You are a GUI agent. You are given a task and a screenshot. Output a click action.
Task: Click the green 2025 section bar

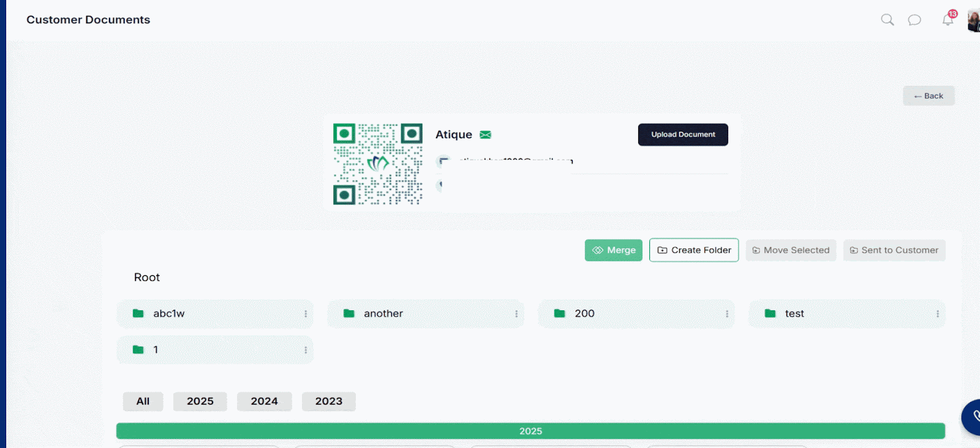tap(530, 431)
